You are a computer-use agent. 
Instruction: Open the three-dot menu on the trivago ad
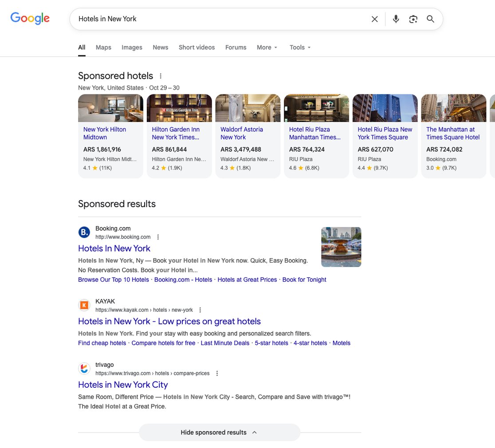pos(217,373)
